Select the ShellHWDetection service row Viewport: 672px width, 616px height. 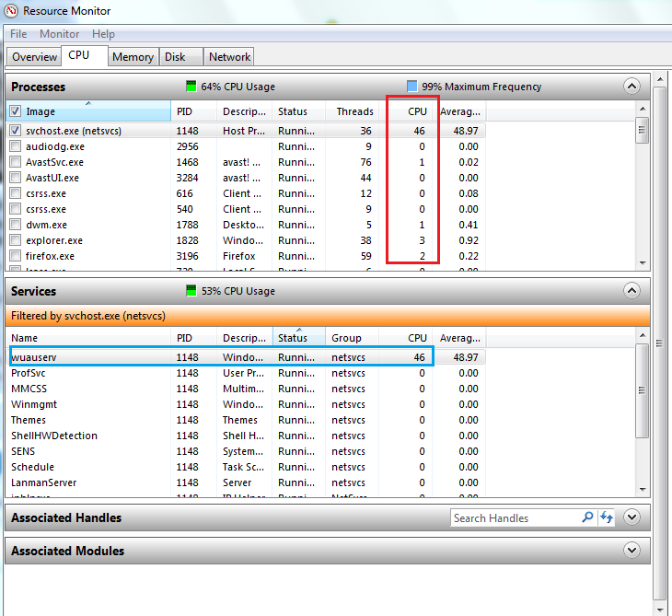coord(246,436)
